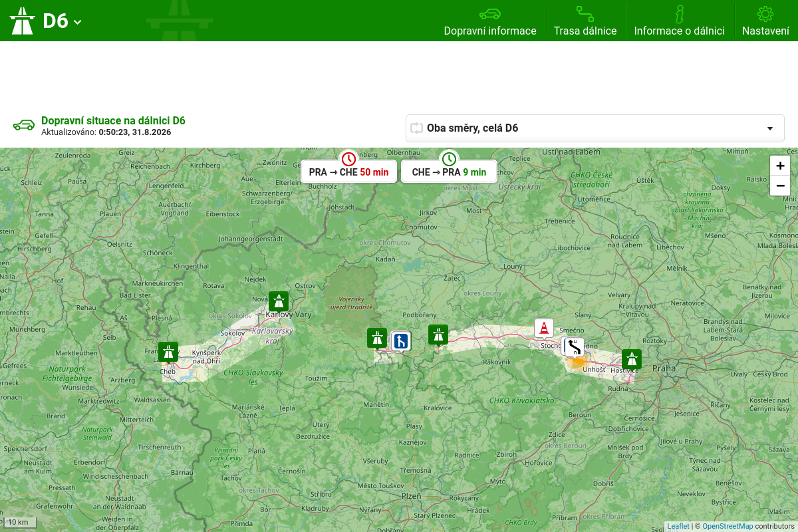
Task: Click the highway logo icon in header
Action: click(22, 21)
